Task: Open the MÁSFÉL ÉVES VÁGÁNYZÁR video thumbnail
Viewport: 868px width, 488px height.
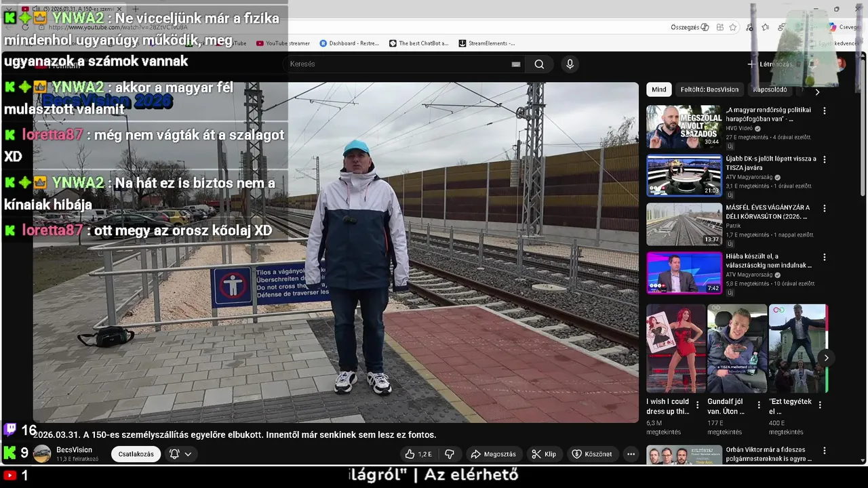Action: pyautogui.click(x=684, y=224)
